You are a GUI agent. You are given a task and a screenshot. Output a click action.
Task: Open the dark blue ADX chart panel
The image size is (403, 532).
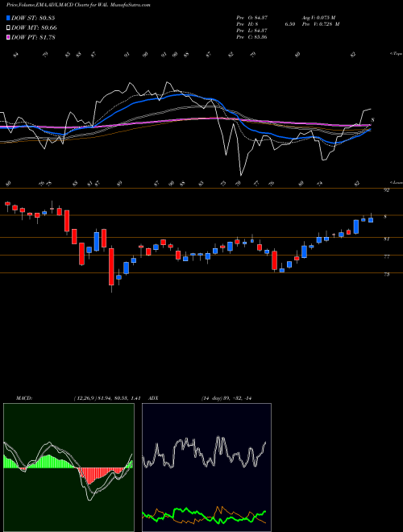(x=206, y=468)
